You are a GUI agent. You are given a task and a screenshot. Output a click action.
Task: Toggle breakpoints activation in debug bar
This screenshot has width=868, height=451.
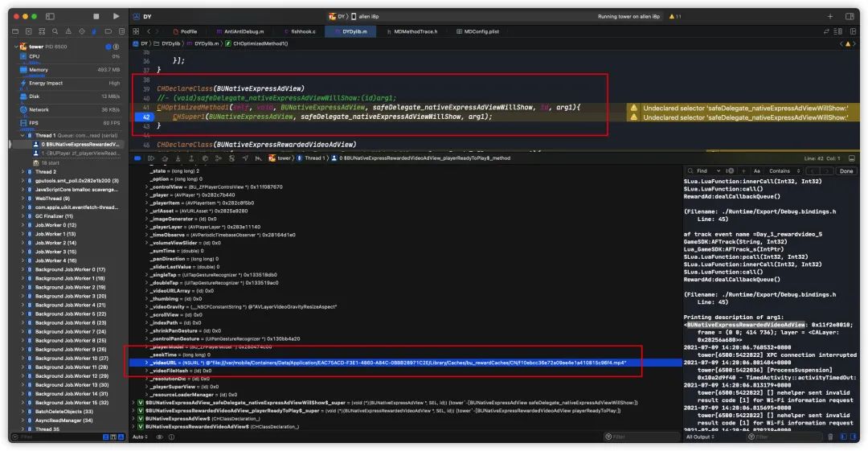138,158
